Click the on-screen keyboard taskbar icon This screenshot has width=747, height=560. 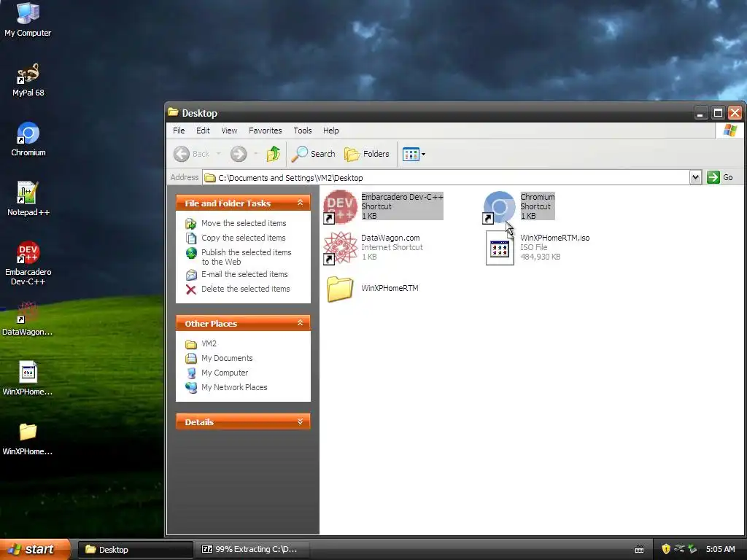click(x=639, y=550)
